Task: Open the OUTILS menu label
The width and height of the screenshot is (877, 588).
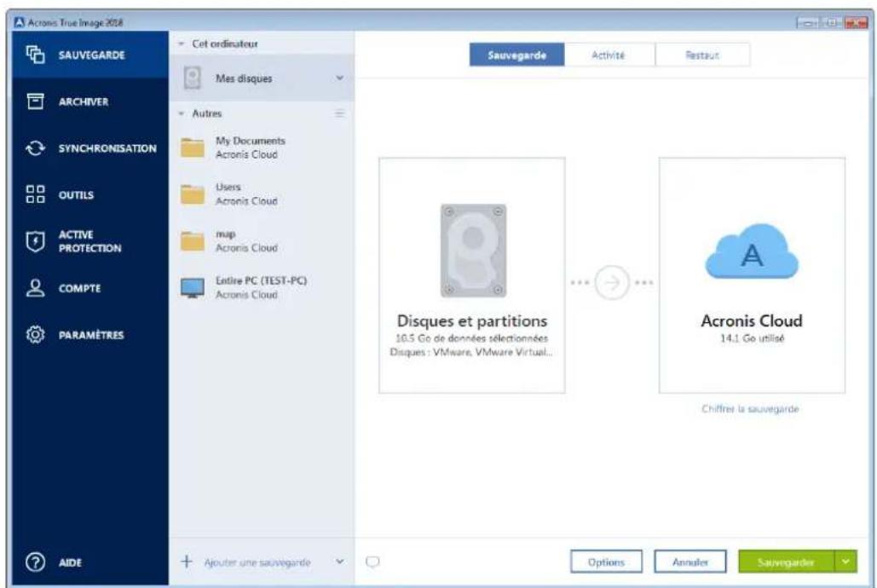Action: 76,194
